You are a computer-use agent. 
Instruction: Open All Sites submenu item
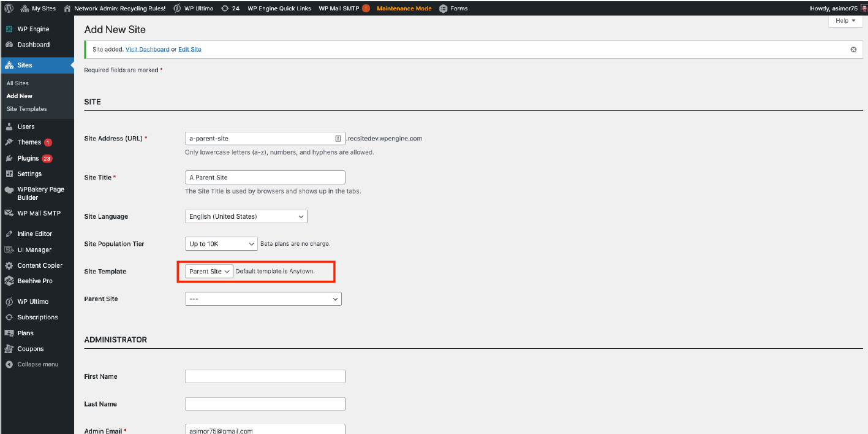pyautogui.click(x=18, y=83)
